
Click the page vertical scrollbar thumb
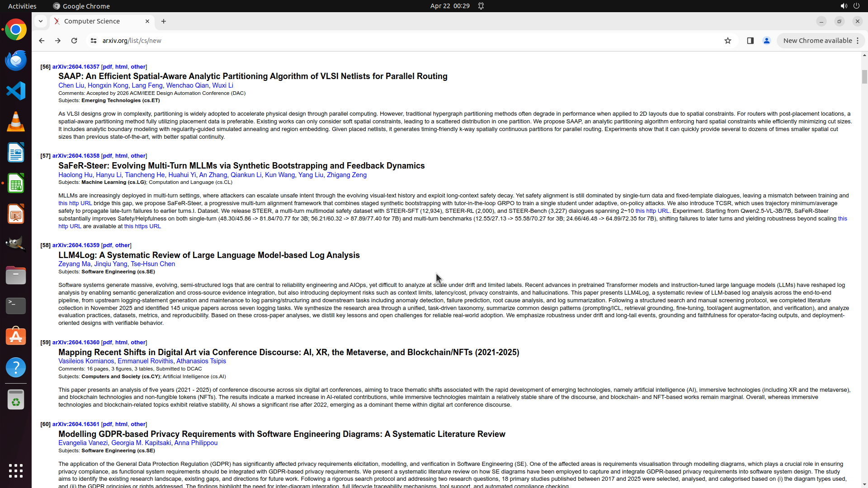point(864,77)
